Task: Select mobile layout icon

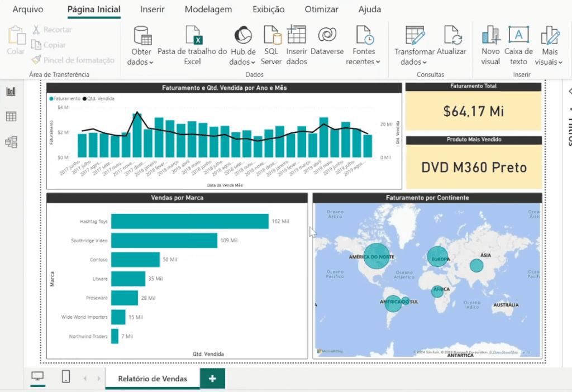Action: point(66,376)
